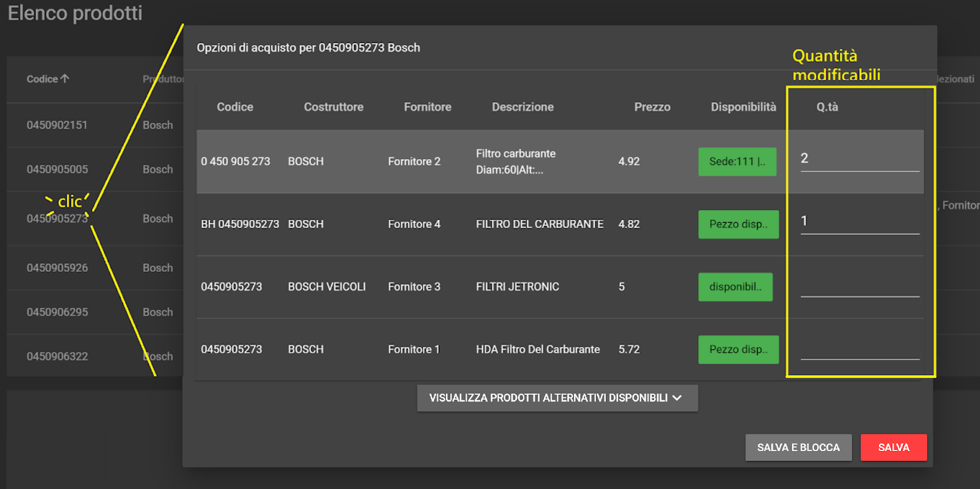This screenshot has height=489, width=980.
Task: Click price 5 in Fornitore 3 row
Action: coord(622,286)
